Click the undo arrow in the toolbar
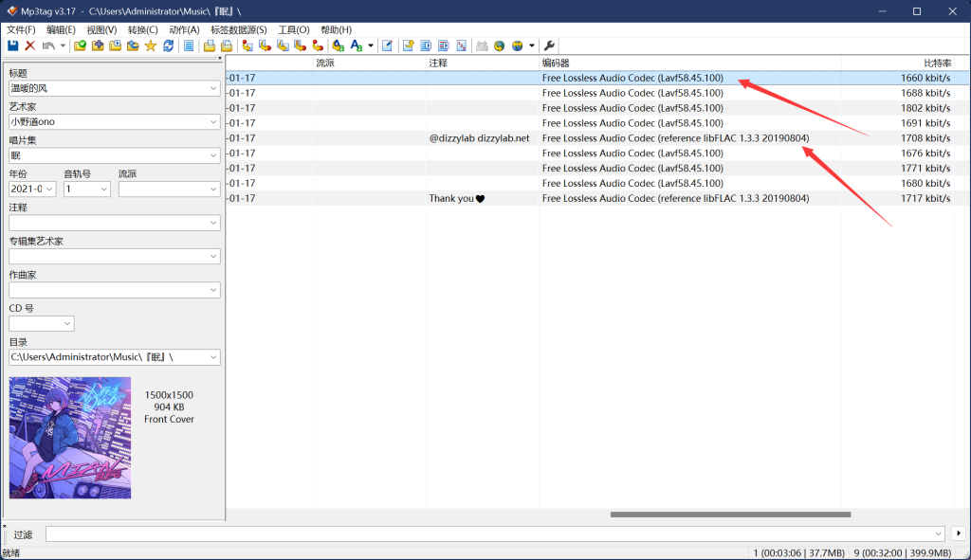Image resolution: width=971 pixels, height=560 pixels. tap(47, 45)
